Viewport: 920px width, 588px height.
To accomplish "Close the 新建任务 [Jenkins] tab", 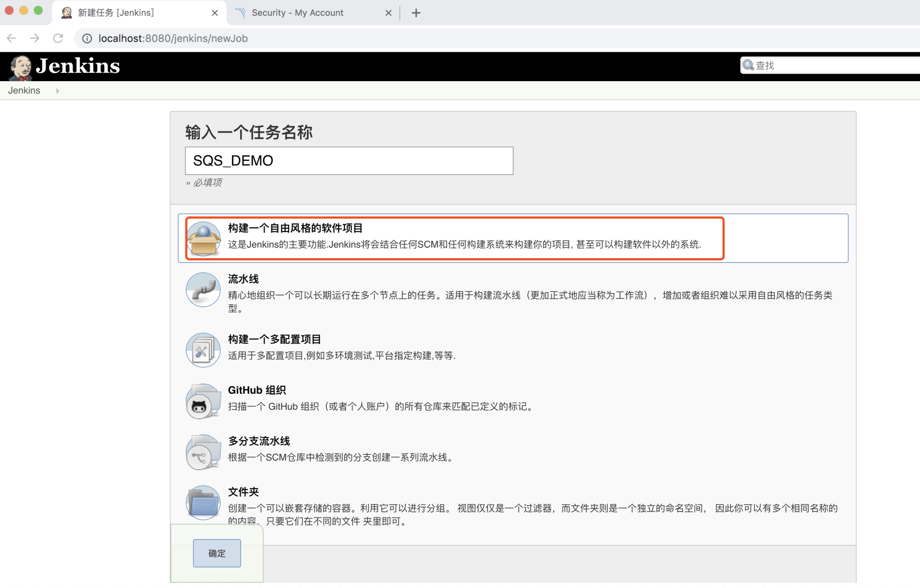I will [215, 13].
